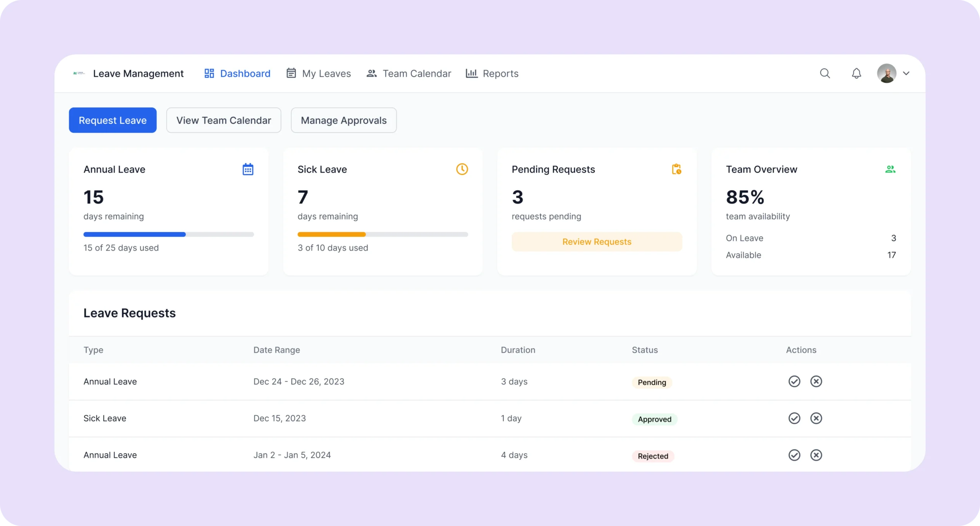Switch to the Team Calendar tab
This screenshot has width=980, height=526.
[409, 73]
